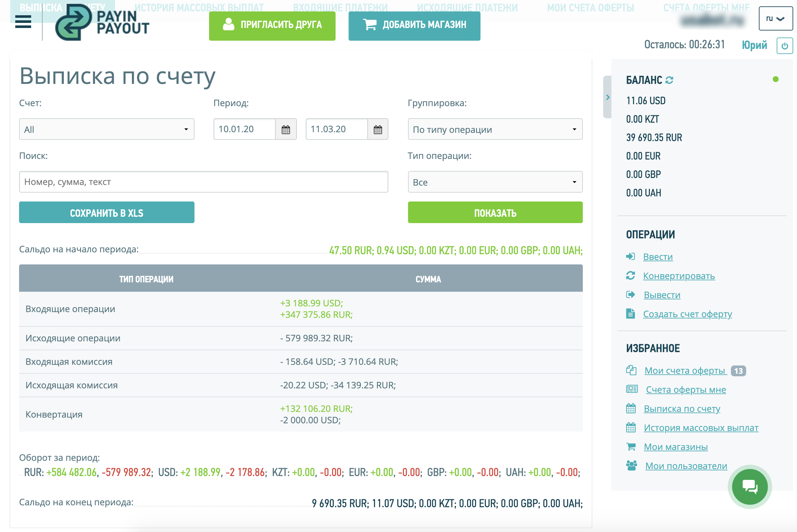Switch to История массовых выплат tab
Viewport: 797px width, 532px height.
(199, 7)
